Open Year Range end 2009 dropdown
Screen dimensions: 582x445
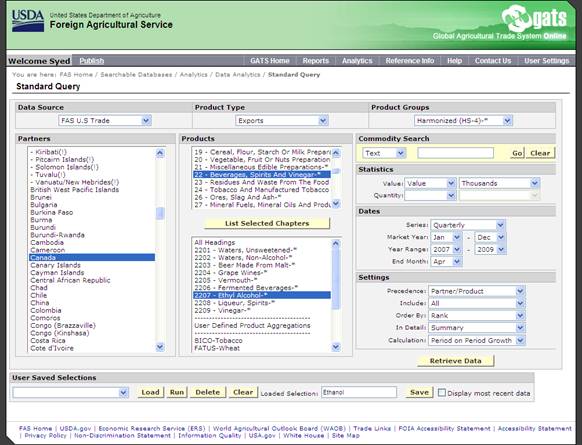pyautogui.click(x=490, y=249)
